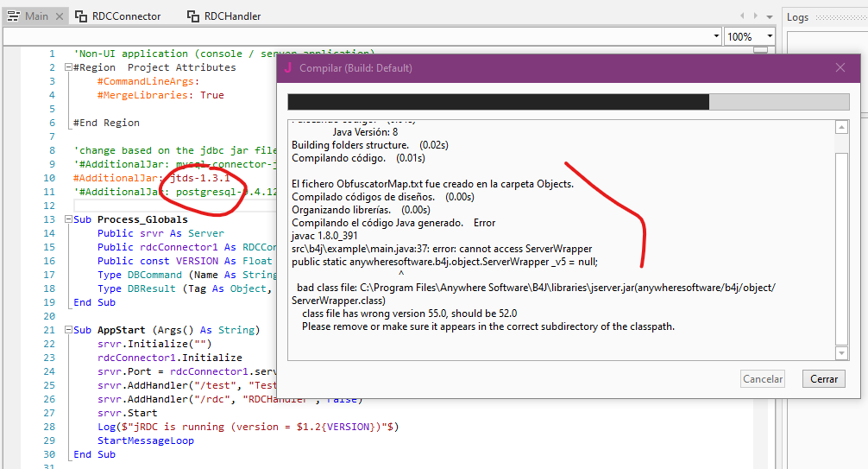Click the Main tab module icon
This screenshot has width=868, height=469.
13,16
